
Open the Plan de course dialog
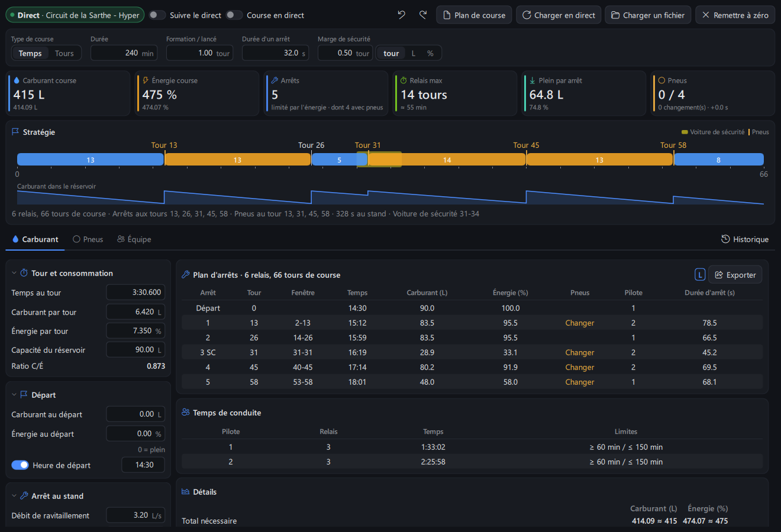[x=474, y=15]
